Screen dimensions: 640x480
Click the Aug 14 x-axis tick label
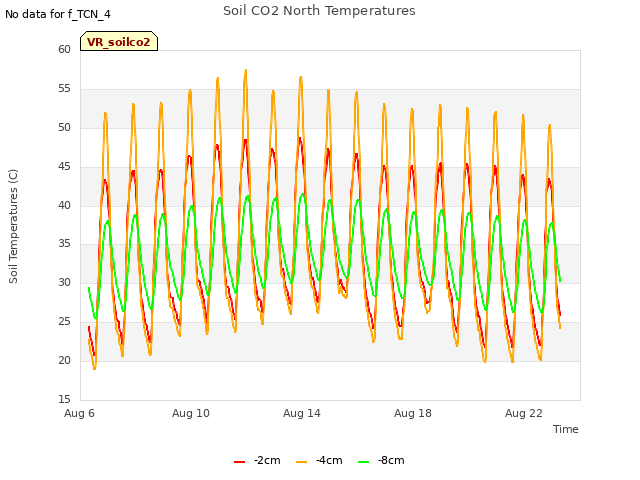point(302,413)
